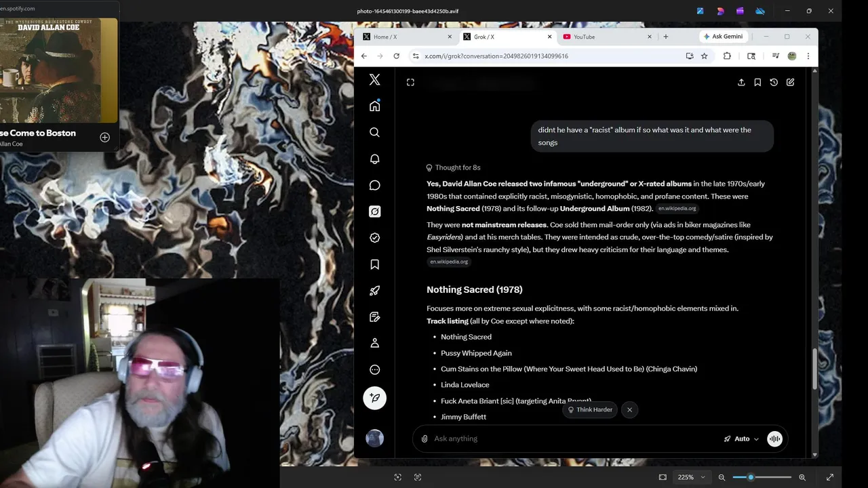Image resolution: width=868 pixels, height=488 pixels.
Task: Open Grok chat history clock icon
Action: click(774, 82)
